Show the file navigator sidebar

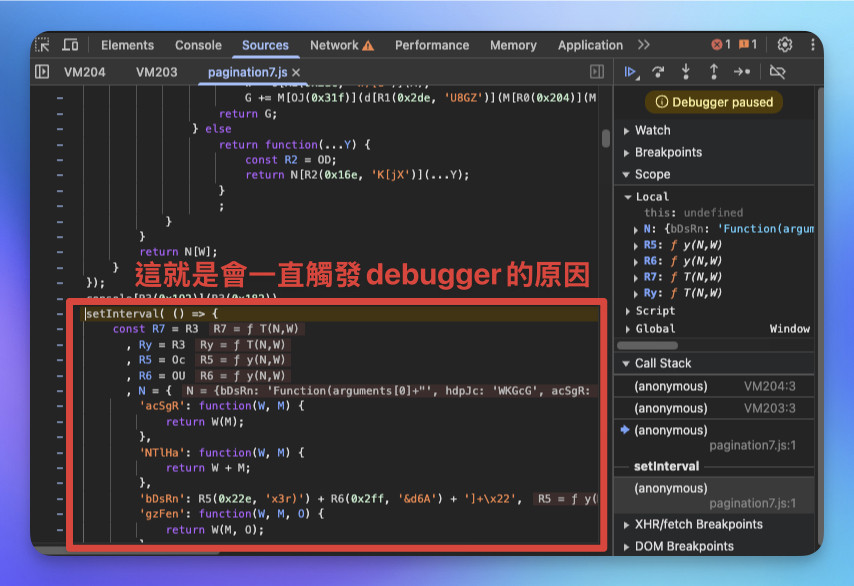point(42,72)
